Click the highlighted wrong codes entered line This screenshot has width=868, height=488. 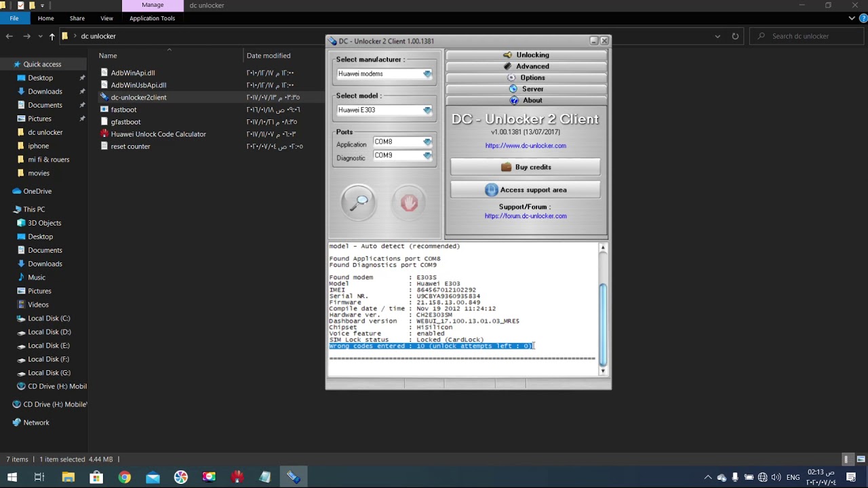tap(431, 346)
